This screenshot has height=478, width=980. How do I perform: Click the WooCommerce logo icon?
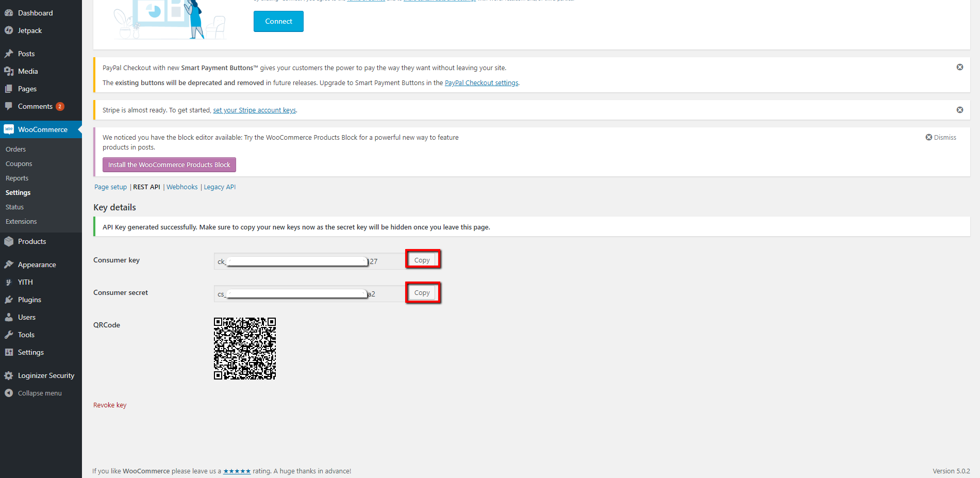(9, 129)
